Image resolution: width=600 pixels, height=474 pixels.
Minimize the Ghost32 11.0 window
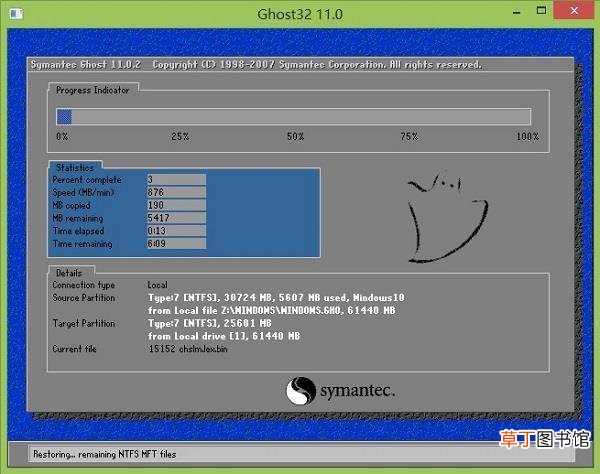coord(517,12)
